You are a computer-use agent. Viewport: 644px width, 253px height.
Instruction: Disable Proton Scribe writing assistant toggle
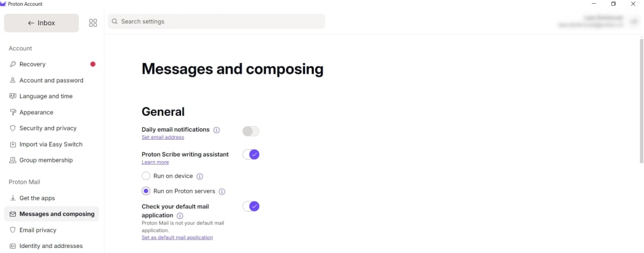(250, 154)
